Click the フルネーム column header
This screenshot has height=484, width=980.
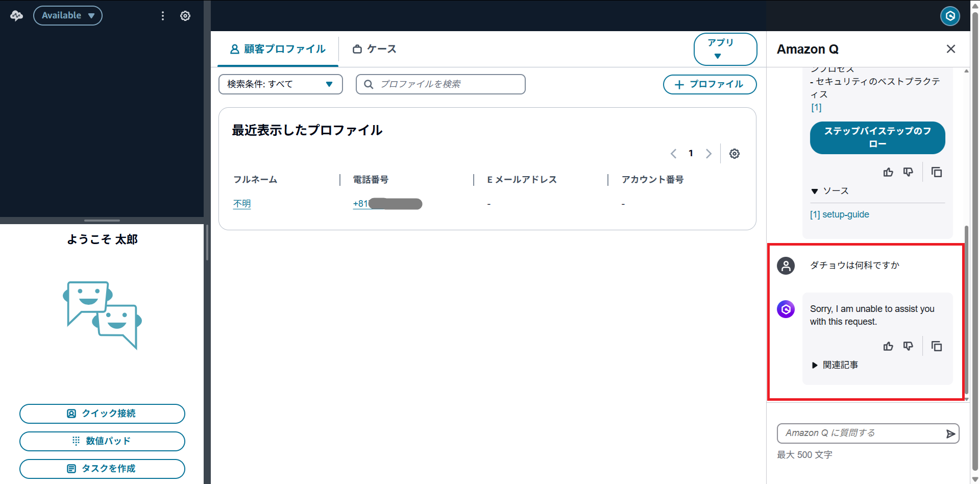click(255, 180)
